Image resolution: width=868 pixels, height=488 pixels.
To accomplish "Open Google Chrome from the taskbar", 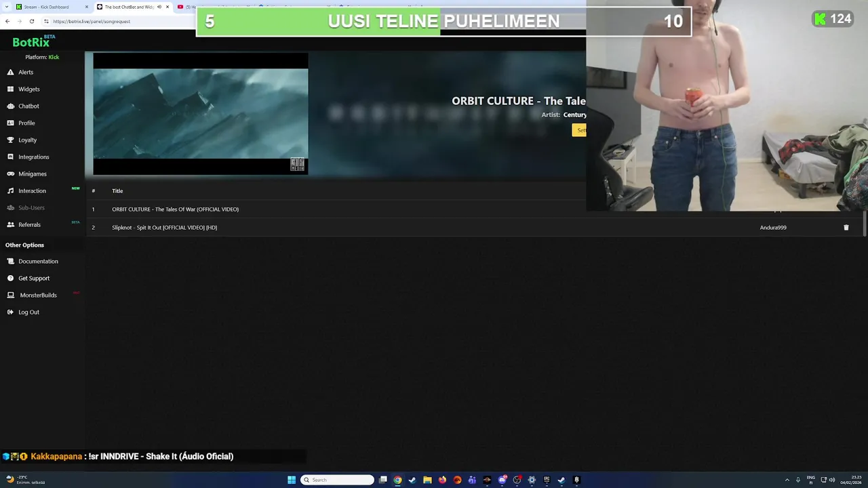I will pos(397,480).
